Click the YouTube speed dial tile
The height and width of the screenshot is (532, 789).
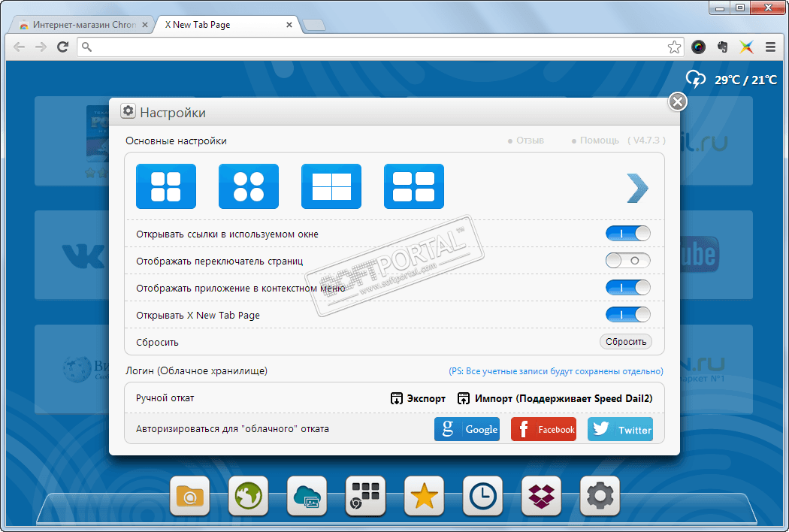(717, 255)
